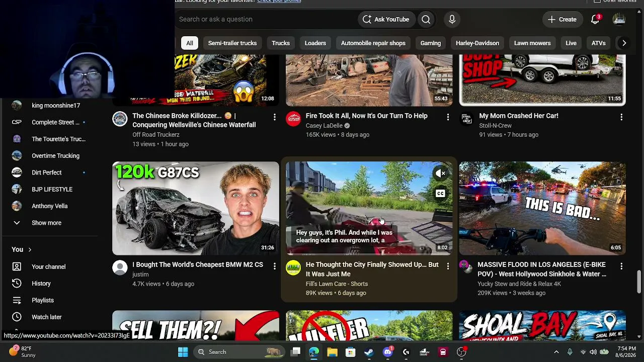Filter by Automobile repair shops chip
This screenshot has width=644, height=362.
pos(373,43)
